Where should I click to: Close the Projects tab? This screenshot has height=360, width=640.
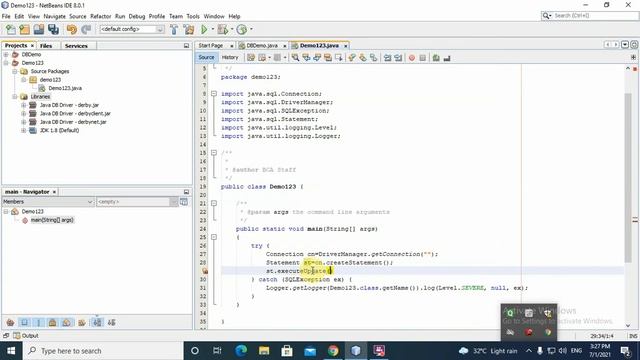pos(32,46)
